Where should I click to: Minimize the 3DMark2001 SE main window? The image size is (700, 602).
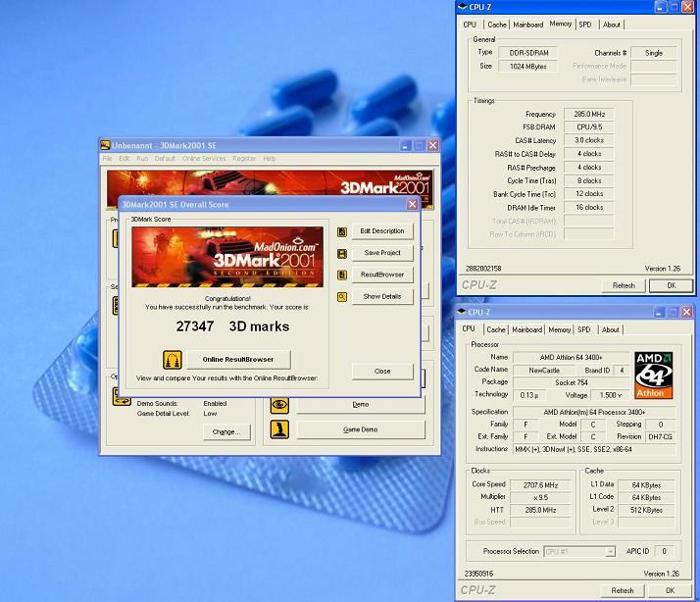[x=405, y=145]
